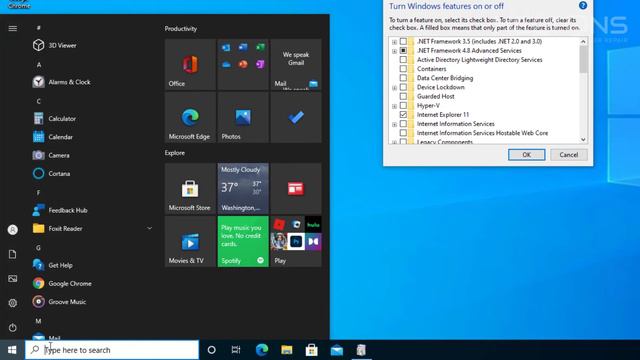Launch Google Chrome from app list

tap(62, 283)
